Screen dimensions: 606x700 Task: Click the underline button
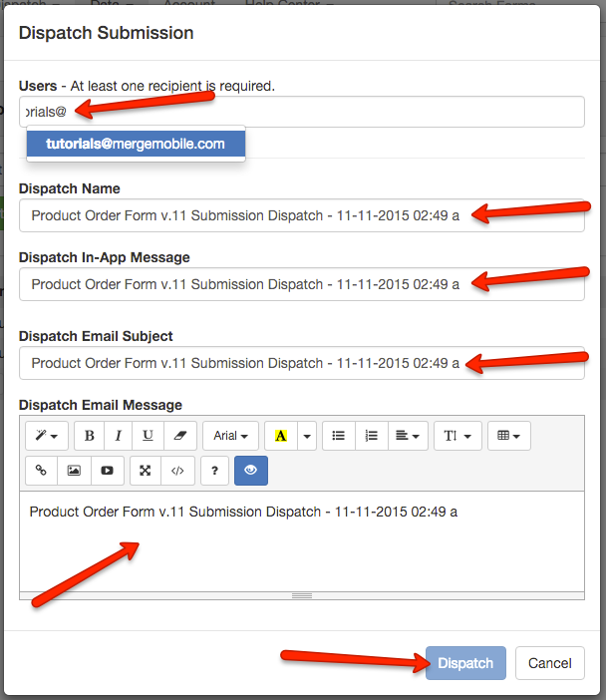[149, 436]
